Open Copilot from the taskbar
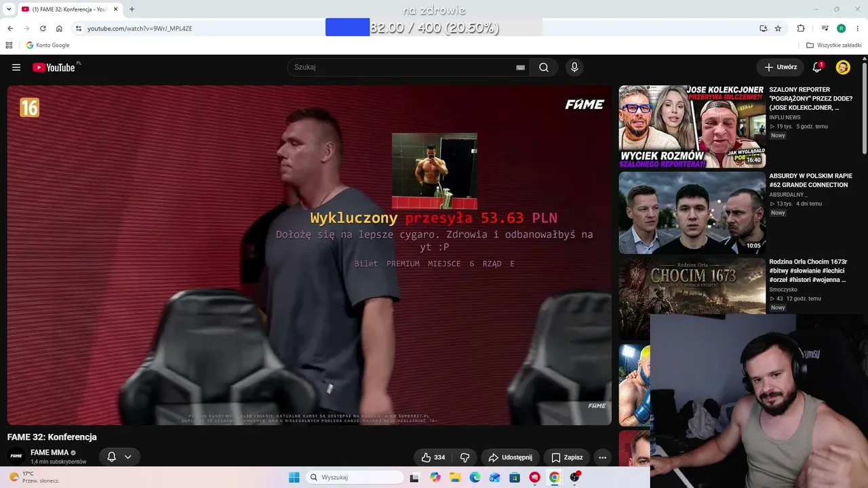This screenshot has height=488, width=868. coord(435,477)
